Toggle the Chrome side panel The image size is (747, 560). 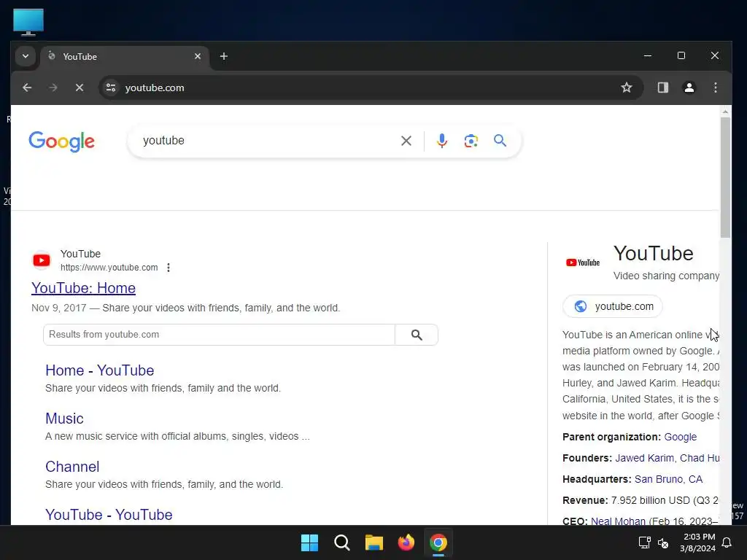(x=662, y=87)
